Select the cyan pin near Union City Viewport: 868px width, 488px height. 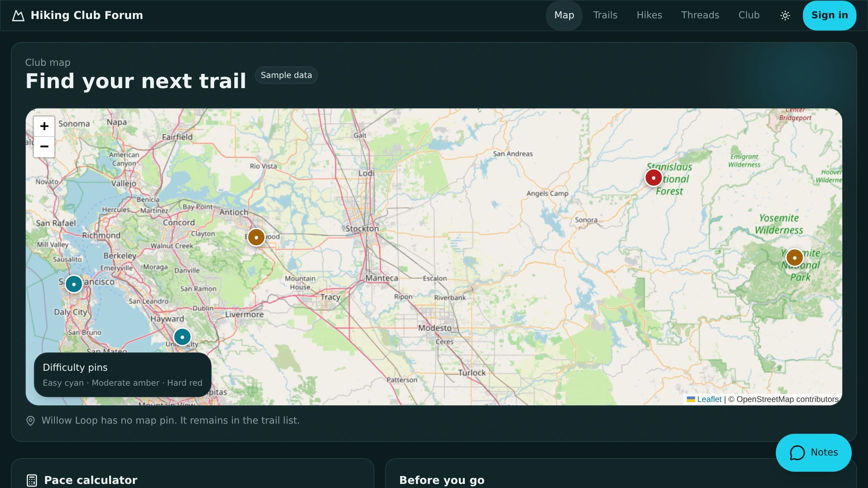[x=182, y=337]
